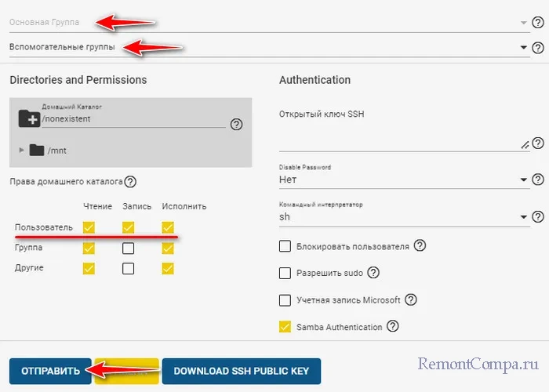Image resolution: width=549 pixels, height=392 pixels.
Task: Enable Блокировать пользователя checkbox
Action: click(285, 246)
